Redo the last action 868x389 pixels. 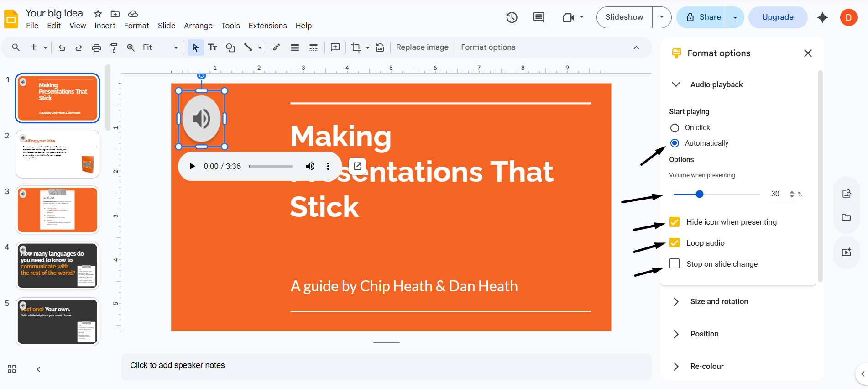78,47
